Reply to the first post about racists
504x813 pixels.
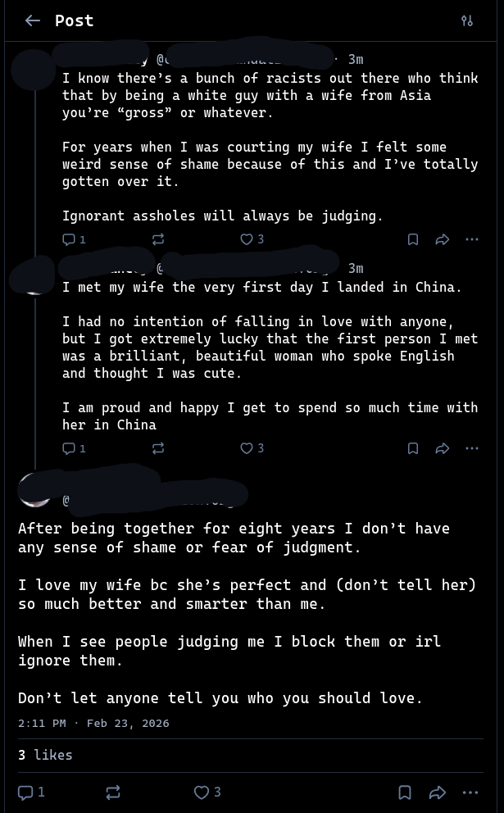pos(70,239)
